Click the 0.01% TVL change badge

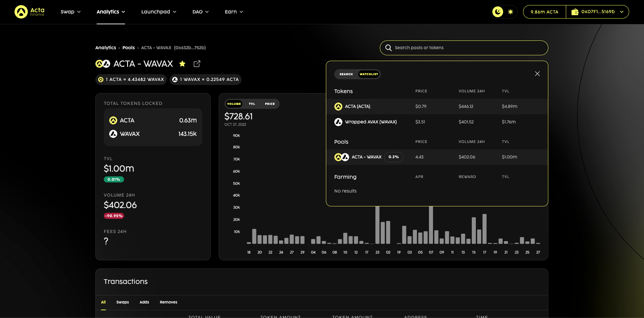pyautogui.click(x=114, y=179)
